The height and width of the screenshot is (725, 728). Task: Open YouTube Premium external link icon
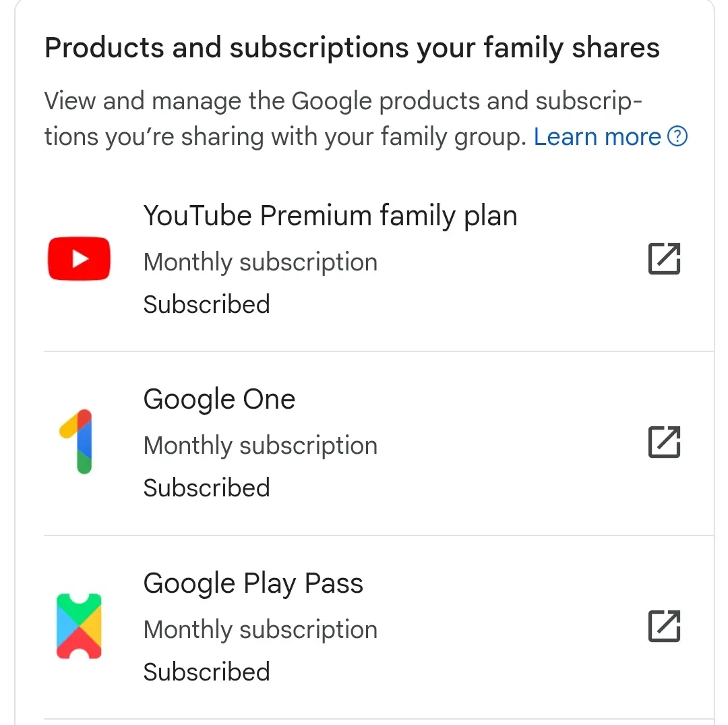point(664,258)
